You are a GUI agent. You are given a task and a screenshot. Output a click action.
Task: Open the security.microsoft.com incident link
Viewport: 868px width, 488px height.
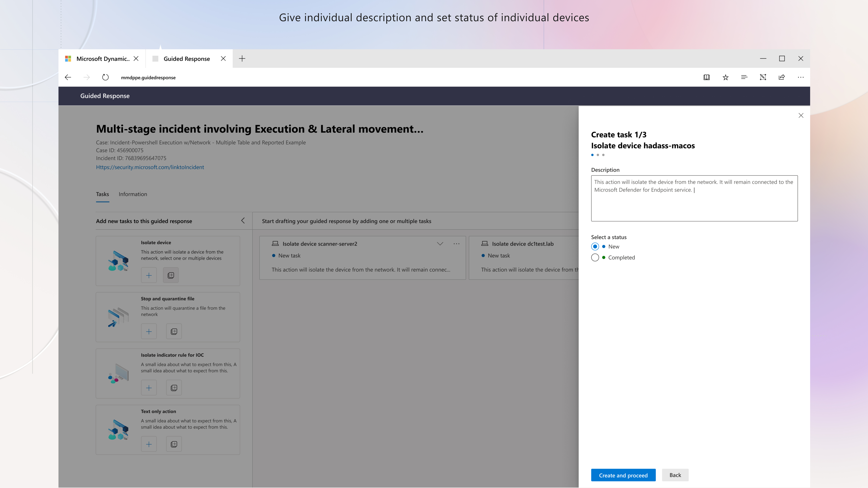coord(150,167)
